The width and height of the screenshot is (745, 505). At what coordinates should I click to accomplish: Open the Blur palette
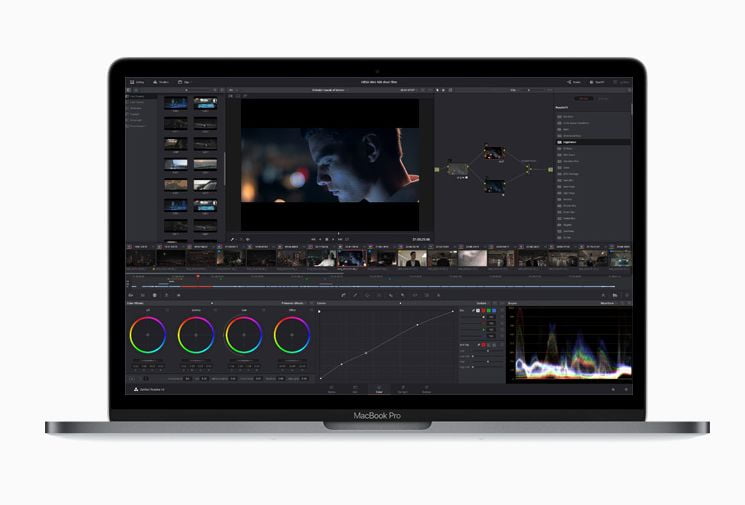coord(391,295)
